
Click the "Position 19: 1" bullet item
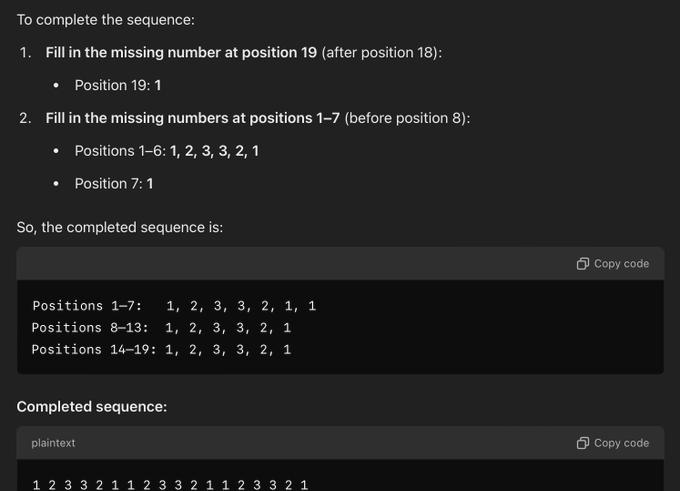point(118,85)
